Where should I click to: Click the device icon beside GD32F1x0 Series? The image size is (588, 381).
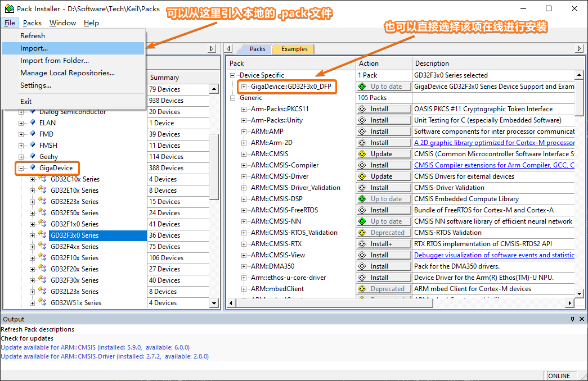click(x=43, y=224)
